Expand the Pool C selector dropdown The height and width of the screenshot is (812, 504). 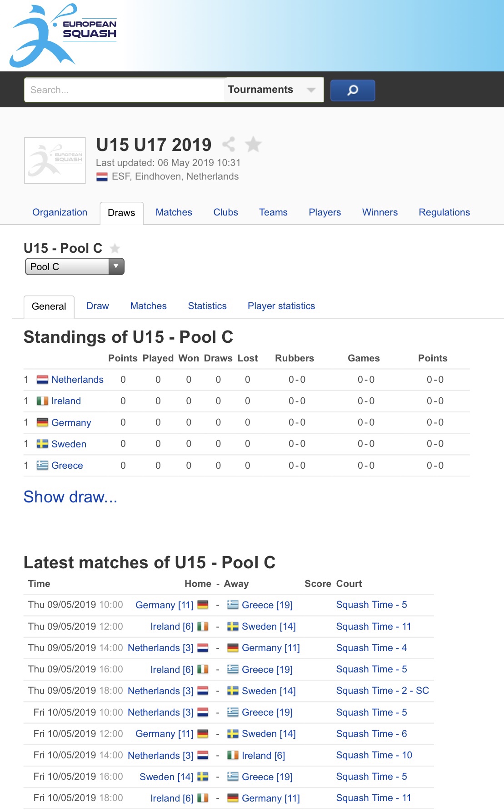[x=75, y=266]
